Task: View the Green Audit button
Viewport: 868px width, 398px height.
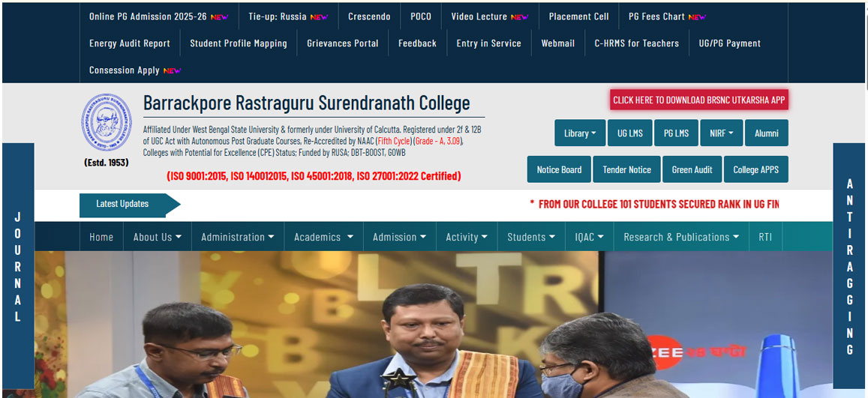Action: coord(692,169)
